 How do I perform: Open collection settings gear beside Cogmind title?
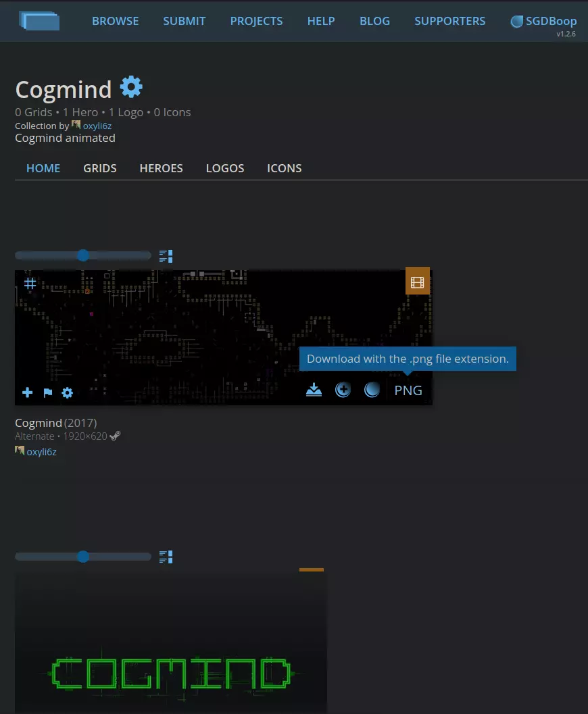pos(131,87)
